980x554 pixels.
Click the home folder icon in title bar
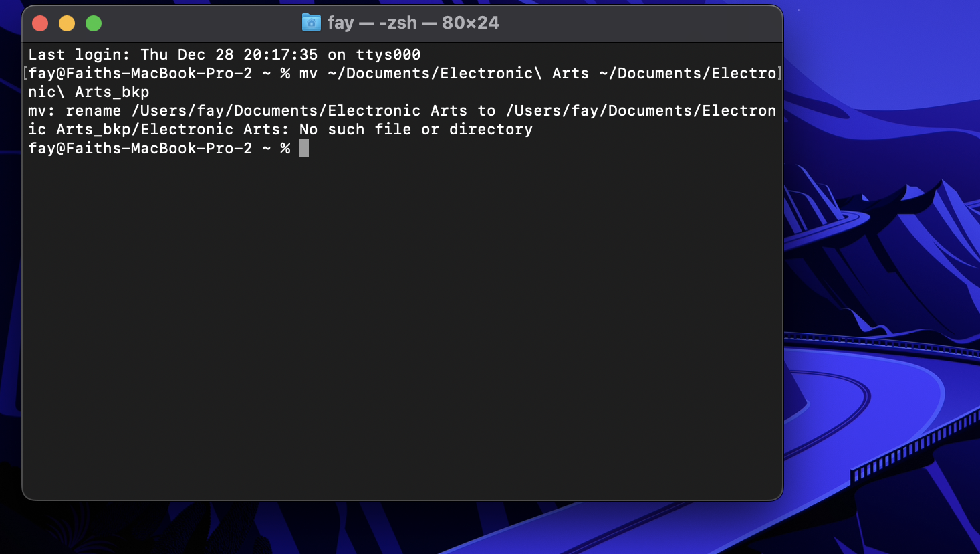tap(311, 23)
